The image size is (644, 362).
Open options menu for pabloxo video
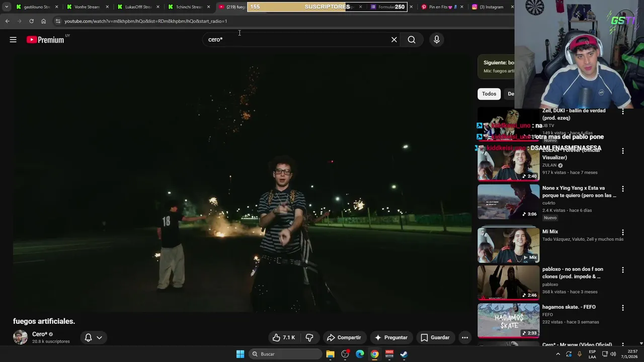(x=623, y=270)
